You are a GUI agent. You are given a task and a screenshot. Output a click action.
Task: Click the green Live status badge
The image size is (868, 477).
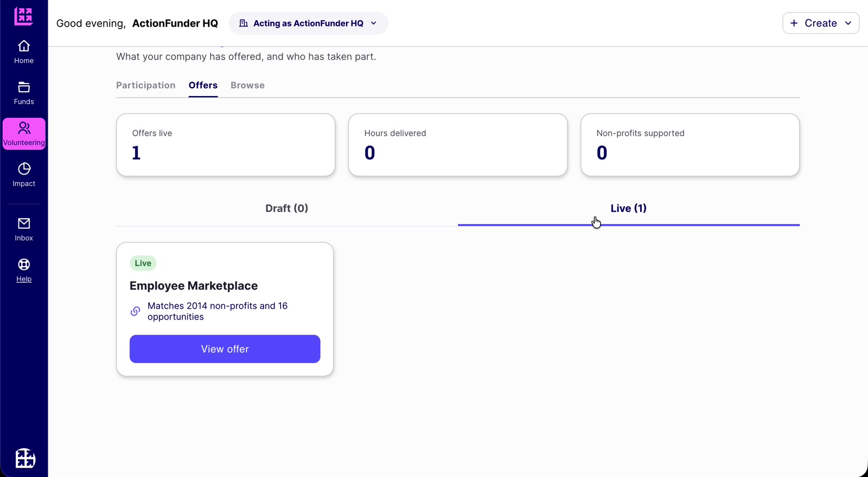tap(143, 263)
